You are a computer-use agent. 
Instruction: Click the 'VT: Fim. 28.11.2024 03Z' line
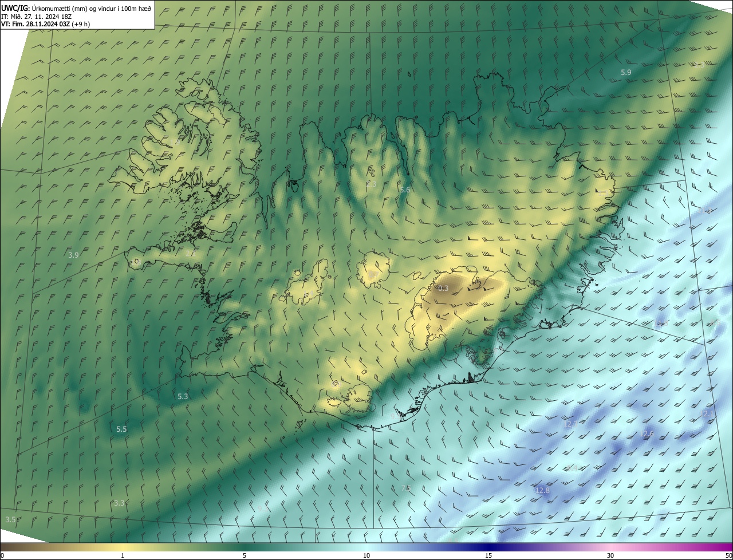coord(45,24)
